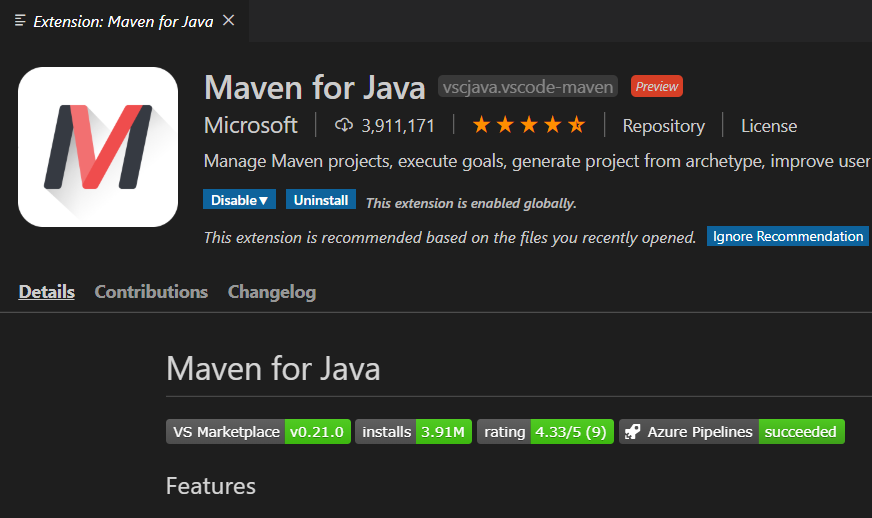Switch to the Changelog tab
The width and height of the screenshot is (872, 518).
[272, 292]
